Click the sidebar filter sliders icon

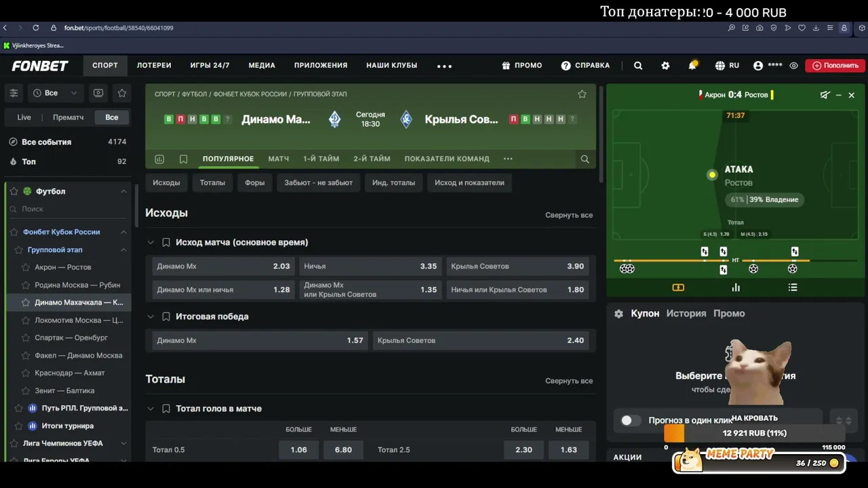click(x=14, y=93)
